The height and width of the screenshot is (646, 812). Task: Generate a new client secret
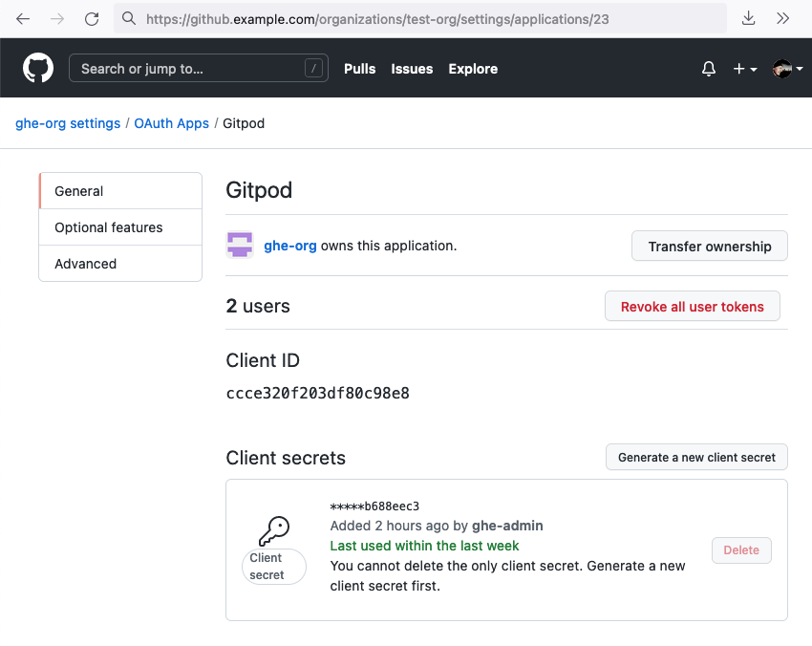tap(696, 457)
